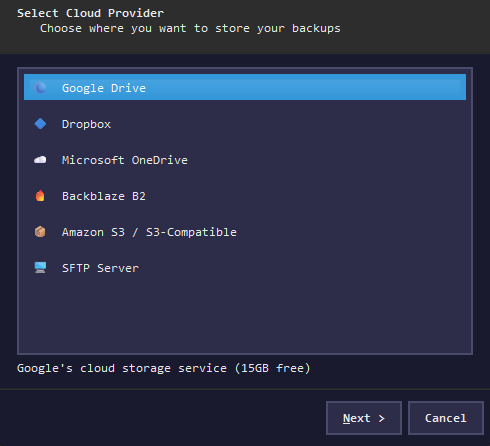Click the Amazon S3 package box icon
This screenshot has width=490, height=446.
pos(40,232)
